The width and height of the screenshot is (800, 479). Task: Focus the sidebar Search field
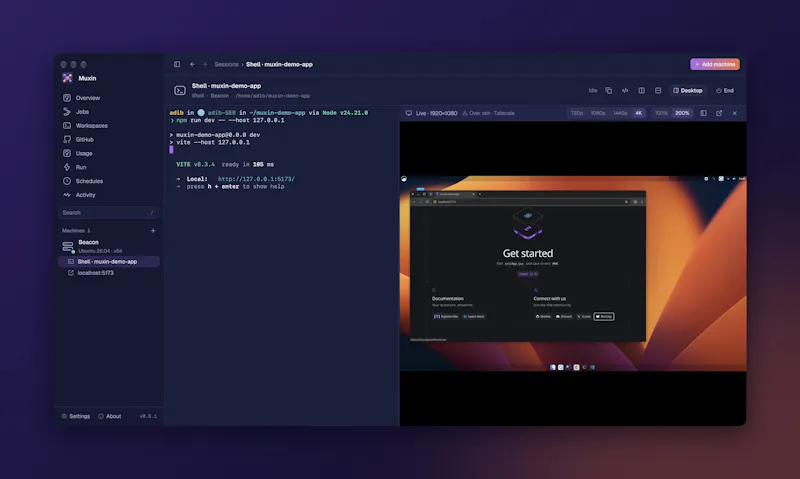pyautogui.click(x=109, y=213)
